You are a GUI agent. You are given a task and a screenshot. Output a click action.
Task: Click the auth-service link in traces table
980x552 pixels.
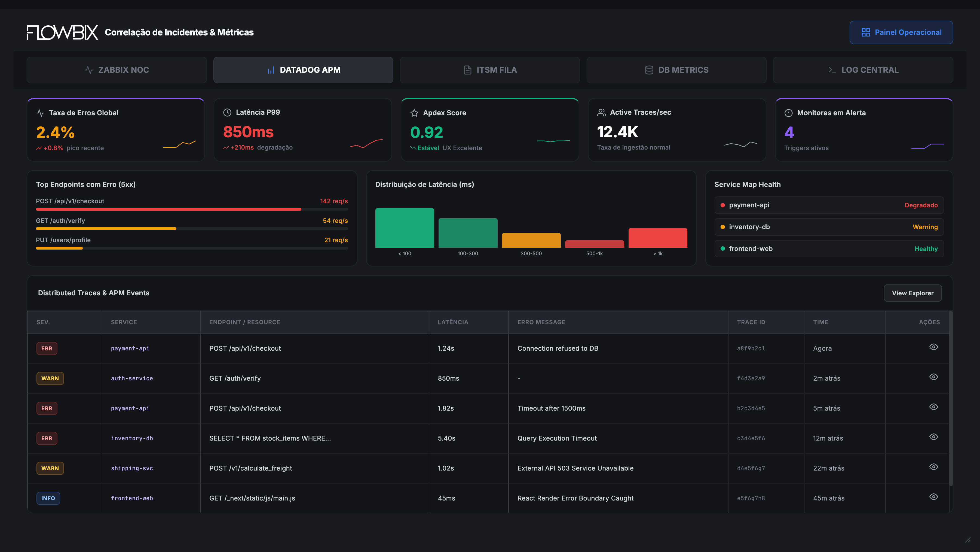(x=132, y=378)
